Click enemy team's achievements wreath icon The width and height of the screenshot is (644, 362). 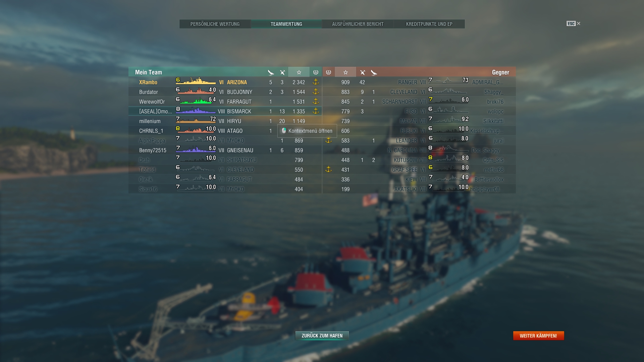click(328, 72)
